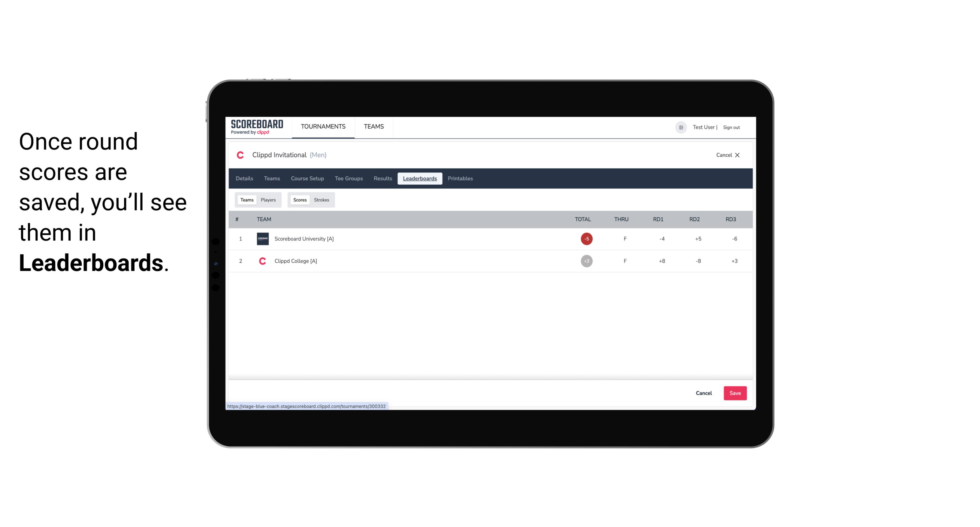Click the SCOREBOARD powered by clippd logo
The width and height of the screenshot is (980, 527).
tap(256, 127)
